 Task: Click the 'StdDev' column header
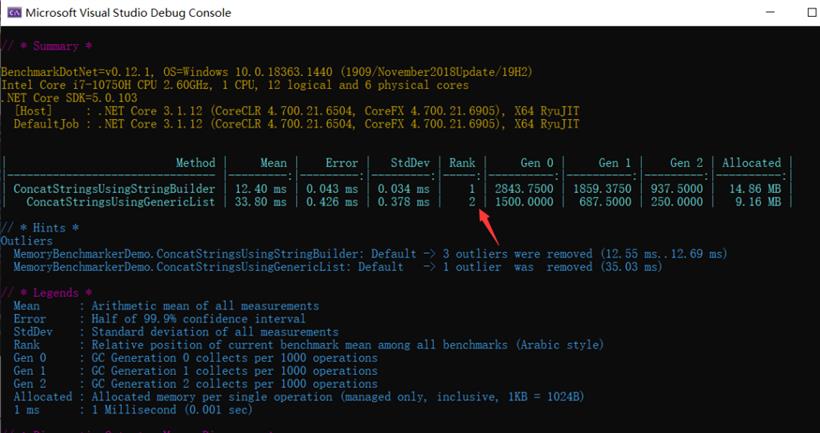pos(410,163)
